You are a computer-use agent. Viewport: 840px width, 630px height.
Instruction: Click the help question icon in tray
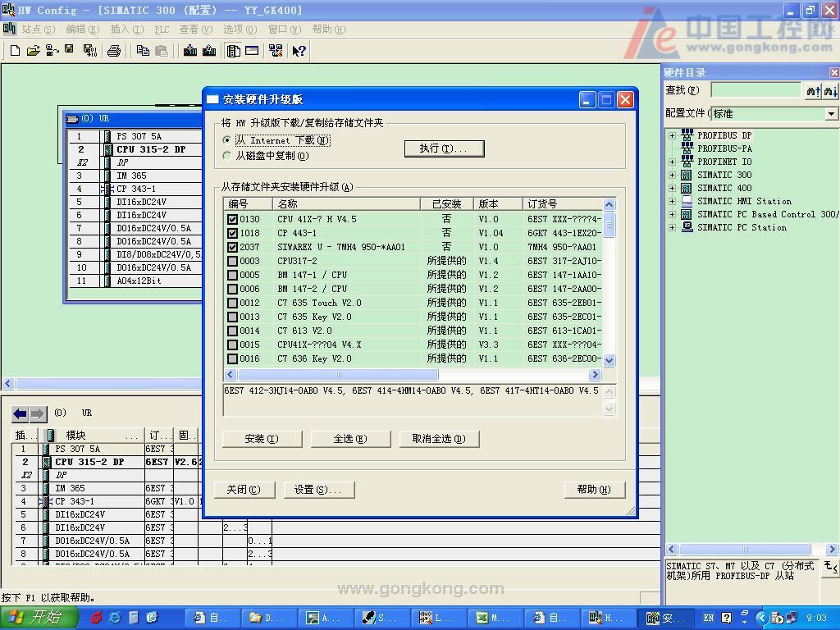click(726, 618)
